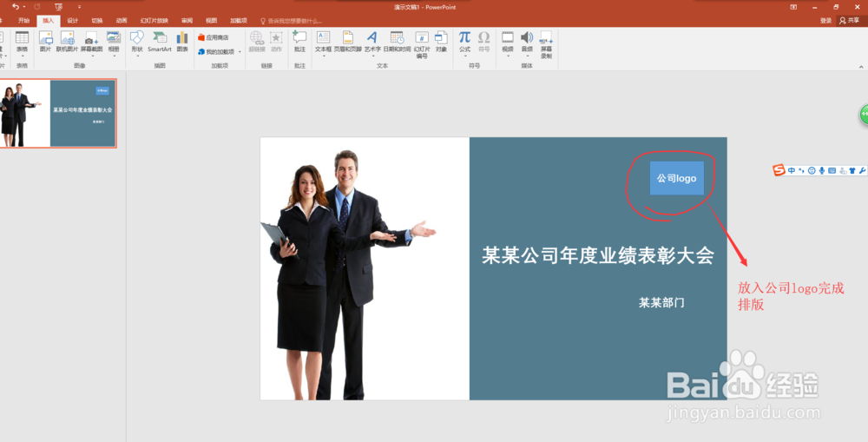Viewport: 868px width, 442px height.
Task: Open the ribbon display options button
Action: 794,7
